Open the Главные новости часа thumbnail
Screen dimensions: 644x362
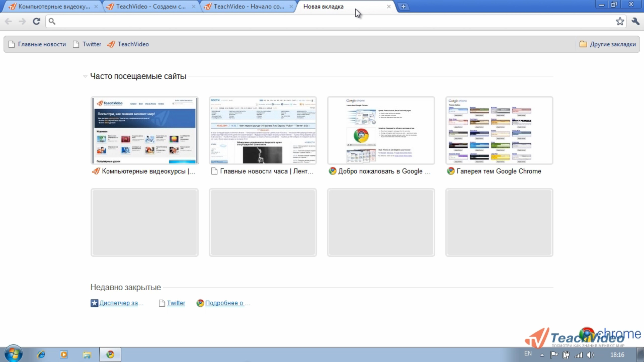(x=263, y=131)
